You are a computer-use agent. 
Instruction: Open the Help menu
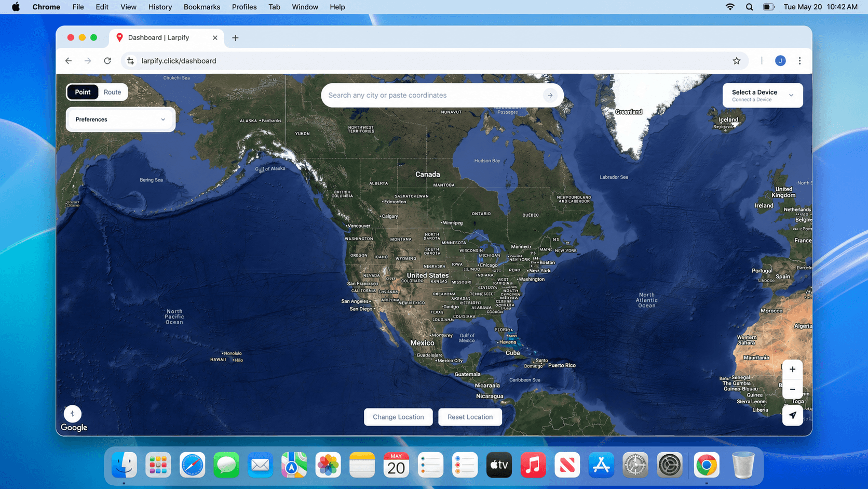[337, 7]
